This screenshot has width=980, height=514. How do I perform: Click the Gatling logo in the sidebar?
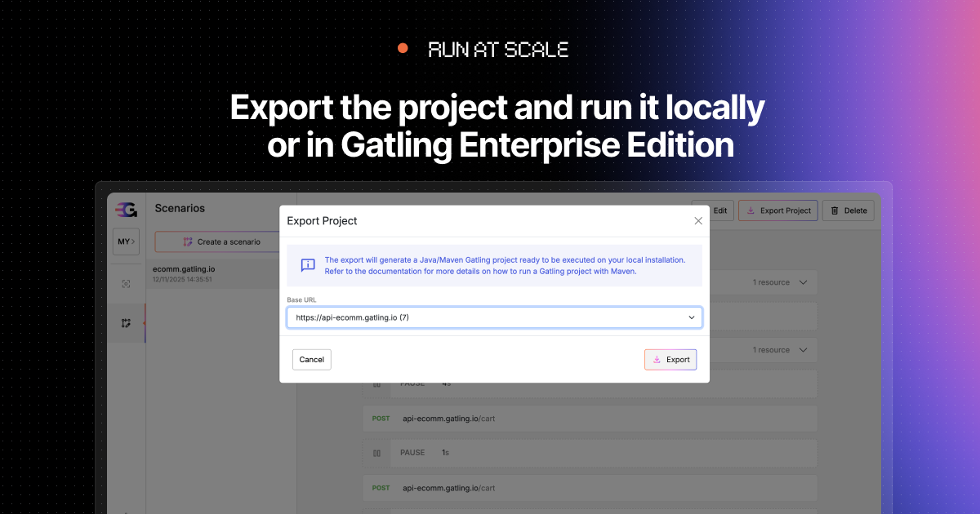(126, 210)
